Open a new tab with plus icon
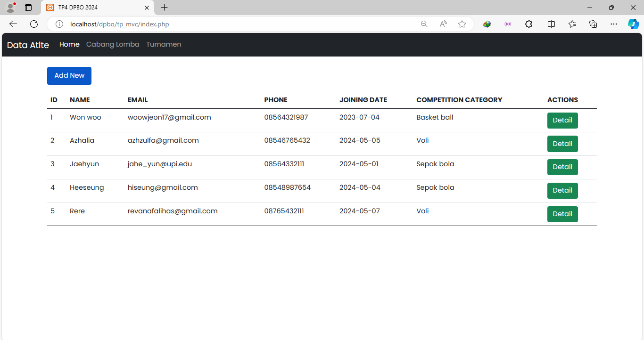This screenshot has width=644, height=340. click(x=164, y=8)
